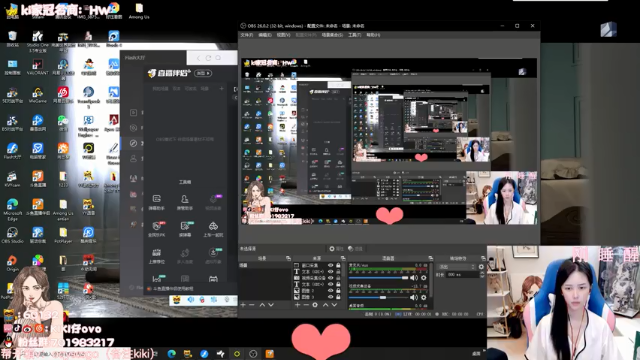This screenshot has width=640, height=360.
Task: Select the compass icon in Flash大厅 sidebar
Action: pos(133,143)
